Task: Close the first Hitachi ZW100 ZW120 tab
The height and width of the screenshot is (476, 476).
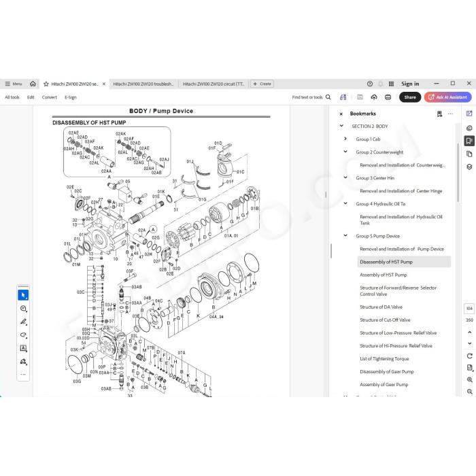Action: [104, 84]
